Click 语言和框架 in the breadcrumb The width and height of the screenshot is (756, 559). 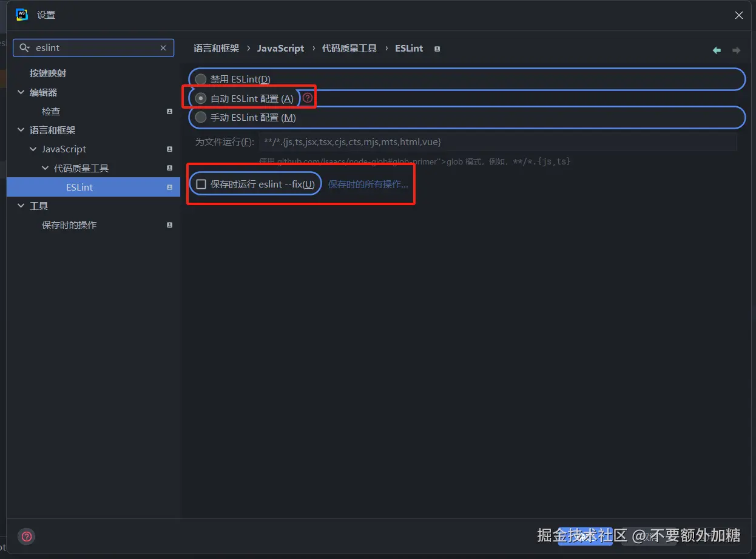pyautogui.click(x=217, y=49)
